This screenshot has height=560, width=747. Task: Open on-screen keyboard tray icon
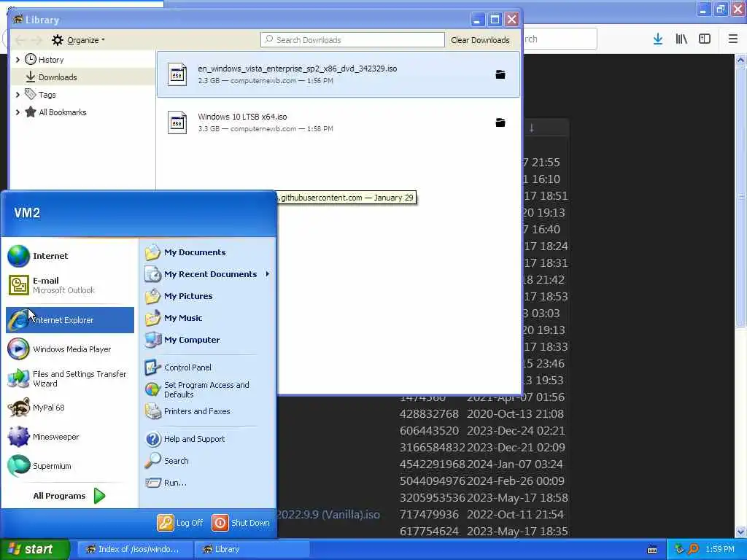(652, 550)
